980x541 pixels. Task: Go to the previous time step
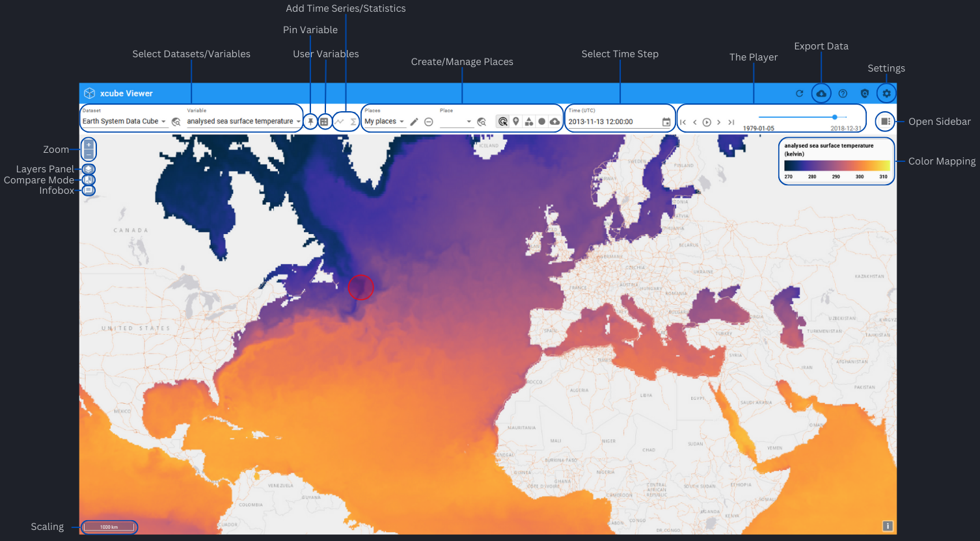click(694, 122)
